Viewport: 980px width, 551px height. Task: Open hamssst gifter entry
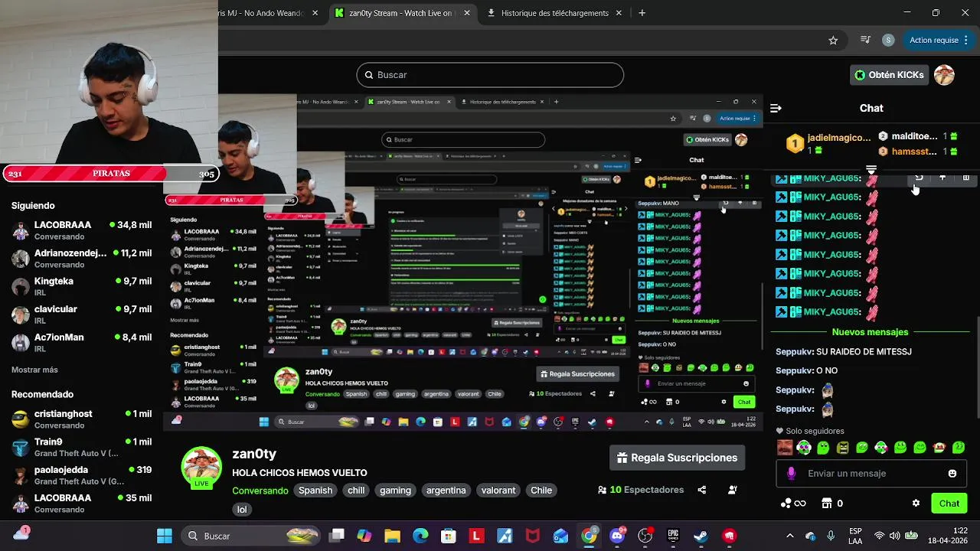[917, 152]
